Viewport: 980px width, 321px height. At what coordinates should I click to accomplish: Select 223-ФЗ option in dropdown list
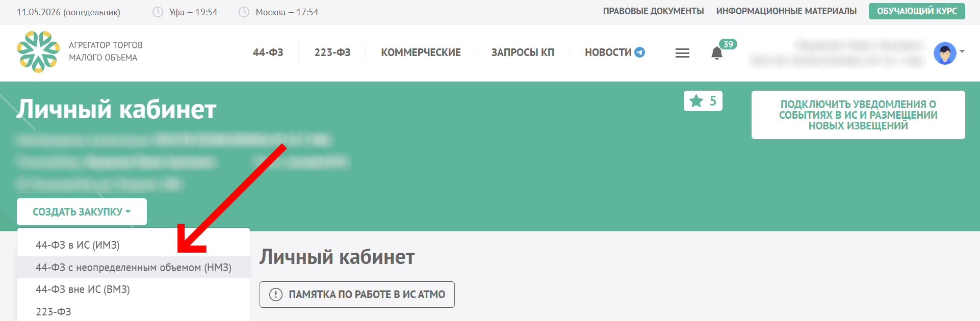pos(134,311)
